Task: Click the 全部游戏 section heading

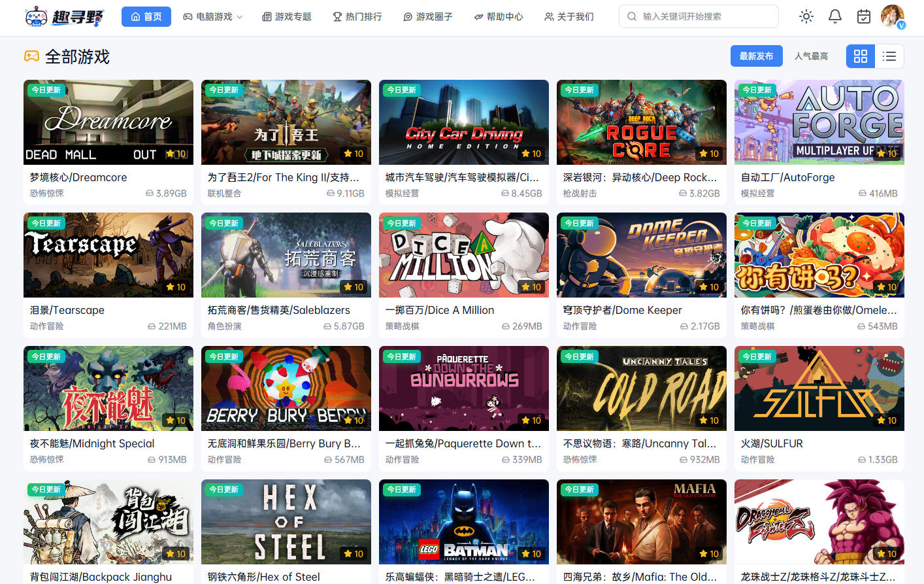Action: (x=77, y=57)
